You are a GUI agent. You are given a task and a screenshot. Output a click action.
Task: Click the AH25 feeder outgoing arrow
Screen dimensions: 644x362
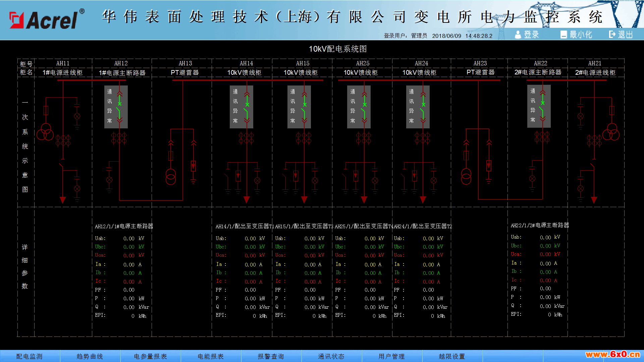[364, 200]
